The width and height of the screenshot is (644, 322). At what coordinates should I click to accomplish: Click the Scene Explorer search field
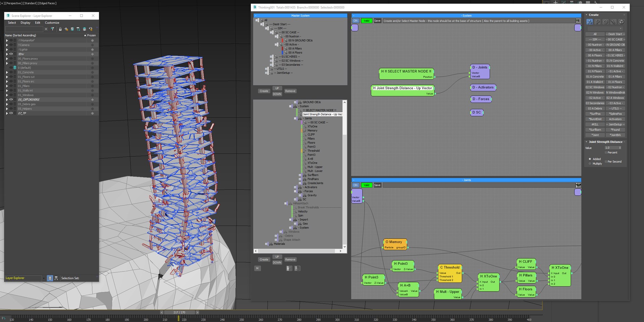pyautogui.click(x=24, y=29)
